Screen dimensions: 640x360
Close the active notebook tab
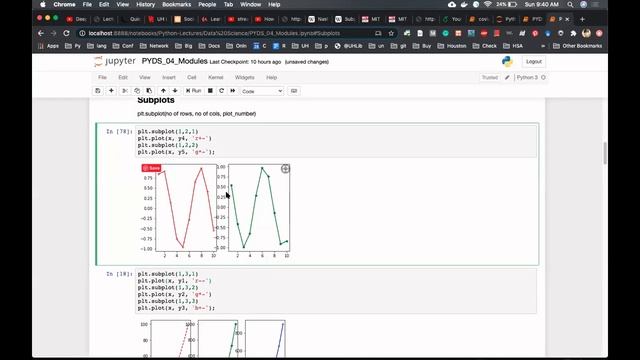point(567,19)
